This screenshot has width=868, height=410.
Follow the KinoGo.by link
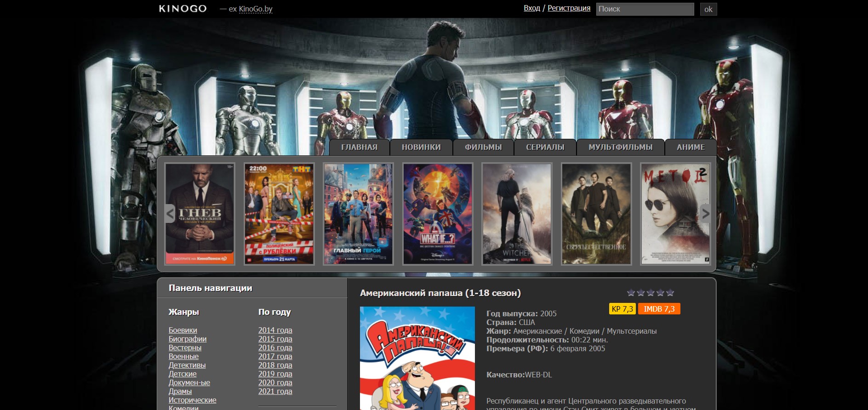[x=256, y=9]
